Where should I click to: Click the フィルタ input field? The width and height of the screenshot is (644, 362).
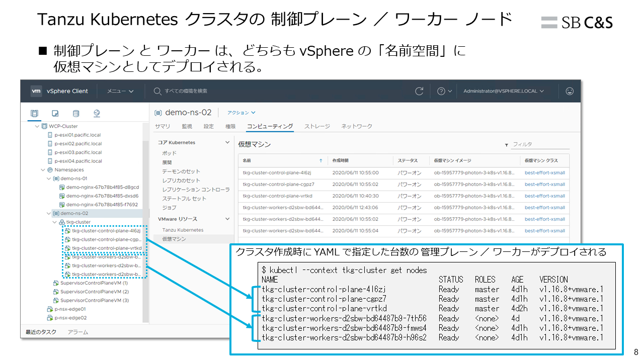[x=540, y=144]
